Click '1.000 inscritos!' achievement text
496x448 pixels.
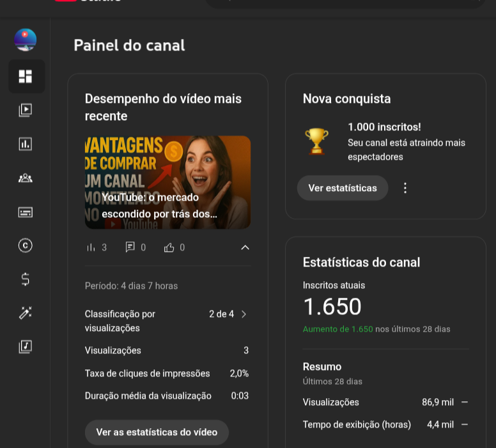(384, 127)
